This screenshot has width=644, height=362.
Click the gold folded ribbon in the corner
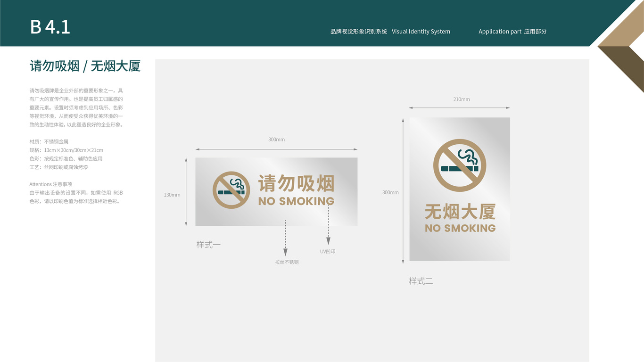(620, 46)
